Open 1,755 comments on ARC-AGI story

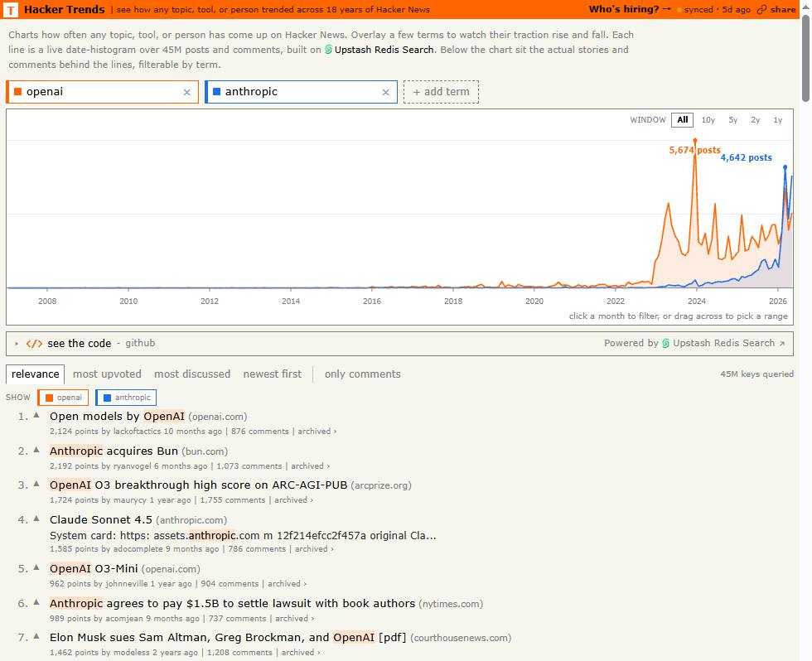(x=233, y=500)
